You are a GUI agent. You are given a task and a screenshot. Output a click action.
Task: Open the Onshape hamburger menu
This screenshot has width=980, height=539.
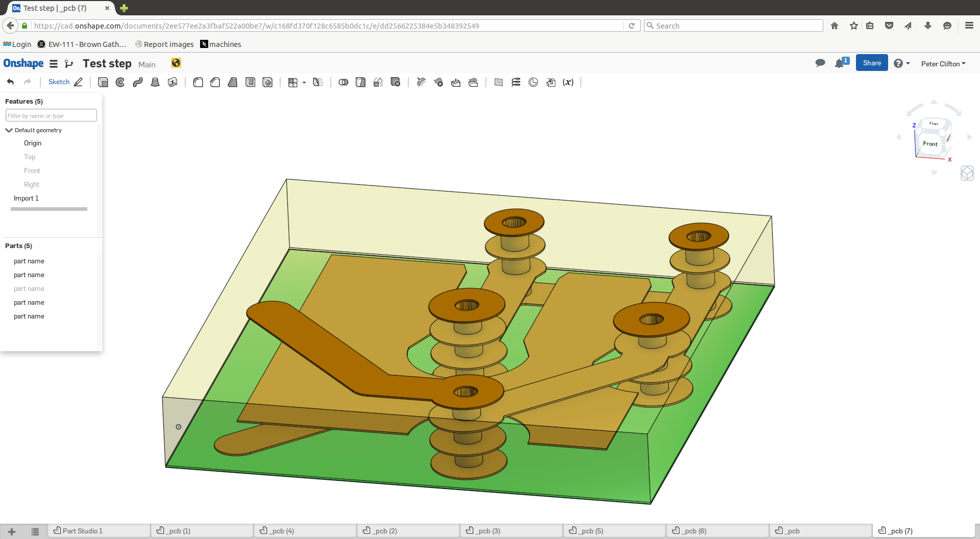[x=54, y=64]
